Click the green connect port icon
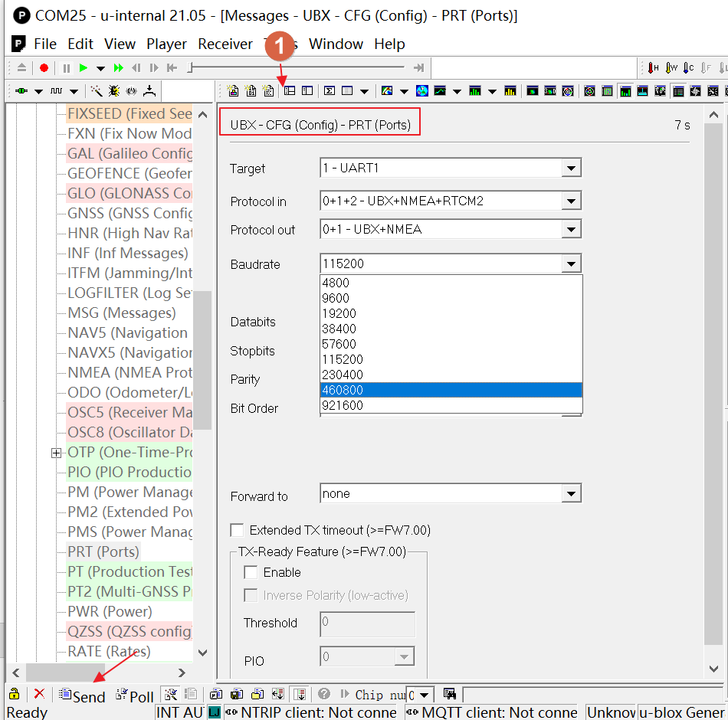This screenshot has height=720, width=728. (x=21, y=91)
